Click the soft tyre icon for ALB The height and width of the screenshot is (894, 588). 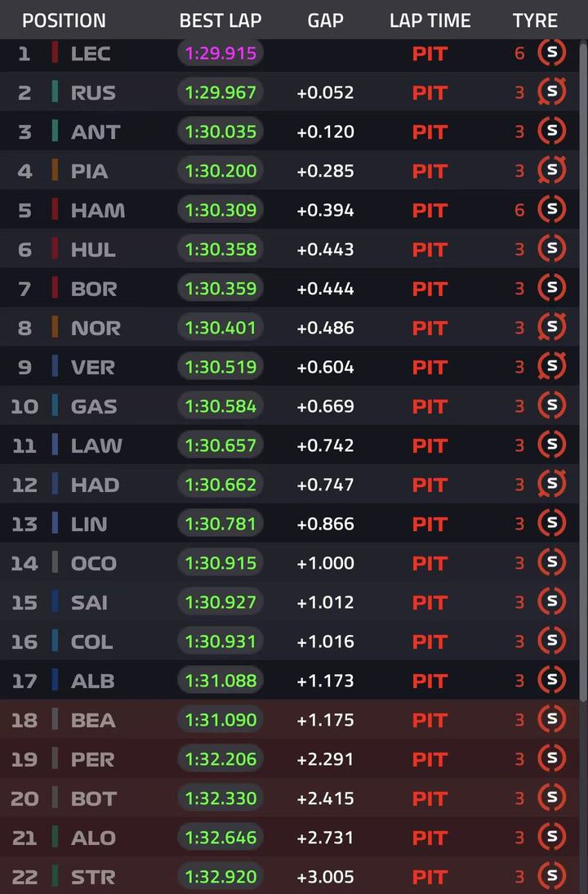(551, 681)
